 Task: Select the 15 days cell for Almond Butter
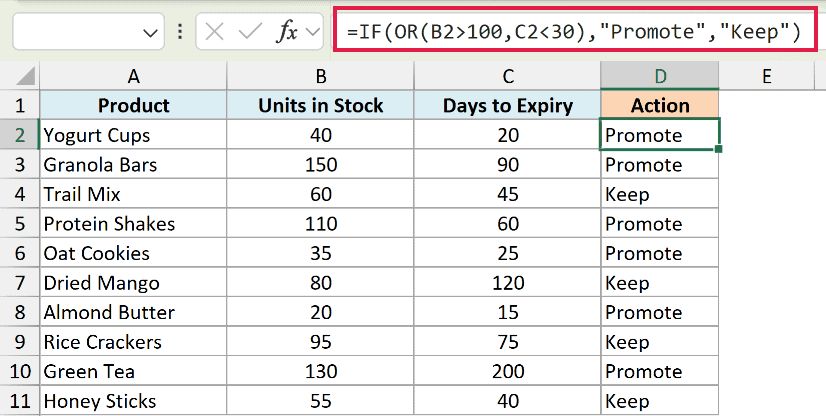(508, 312)
